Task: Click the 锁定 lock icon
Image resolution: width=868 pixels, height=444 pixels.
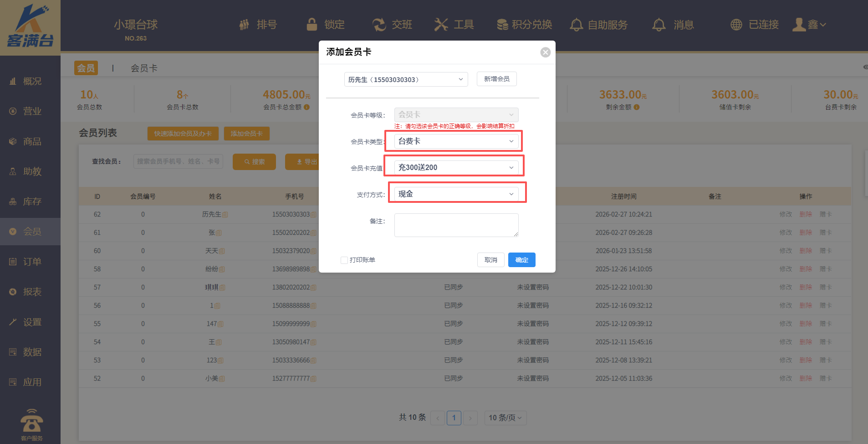Action: click(x=312, y=25)
